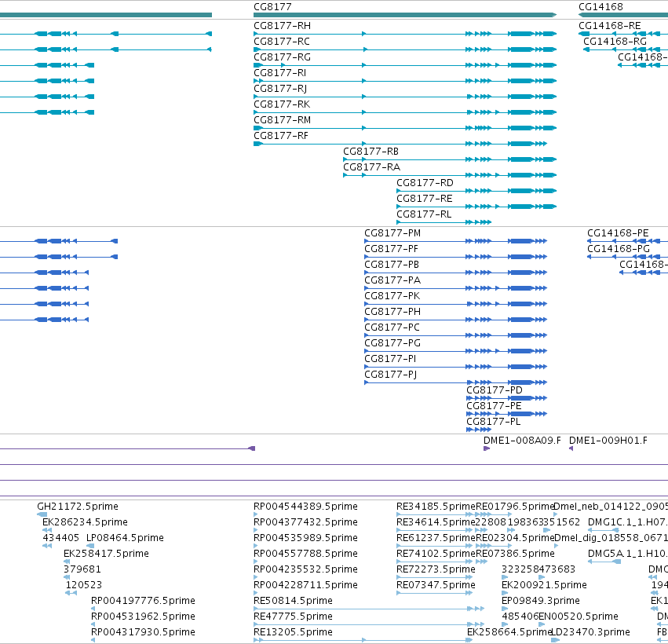The width and height of the screenshot is (668, 644).
Task: Click transcript label CG8177-RM
Action: (x=282, y=120)
